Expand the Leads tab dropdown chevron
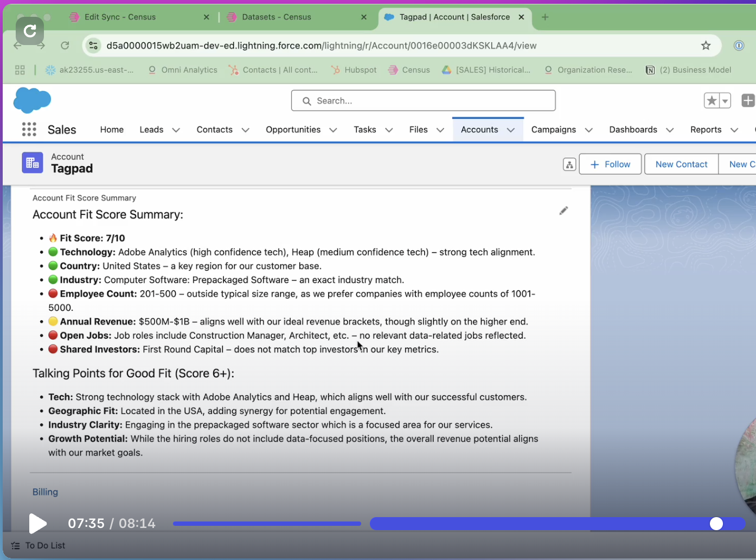Screen dimensions: 756x560 pos(176,130)
